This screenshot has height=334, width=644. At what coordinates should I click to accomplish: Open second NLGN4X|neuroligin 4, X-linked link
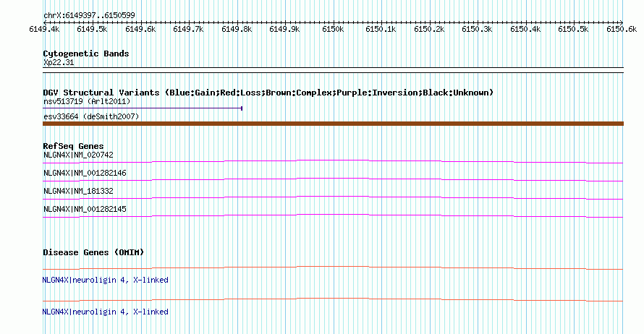point(105,312)
